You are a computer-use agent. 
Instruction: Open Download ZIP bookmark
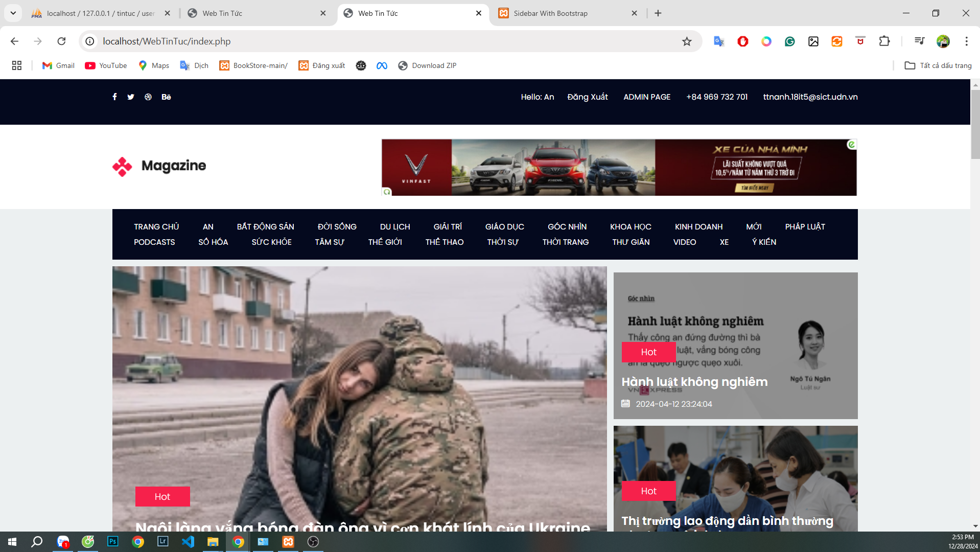pos(427,65)
